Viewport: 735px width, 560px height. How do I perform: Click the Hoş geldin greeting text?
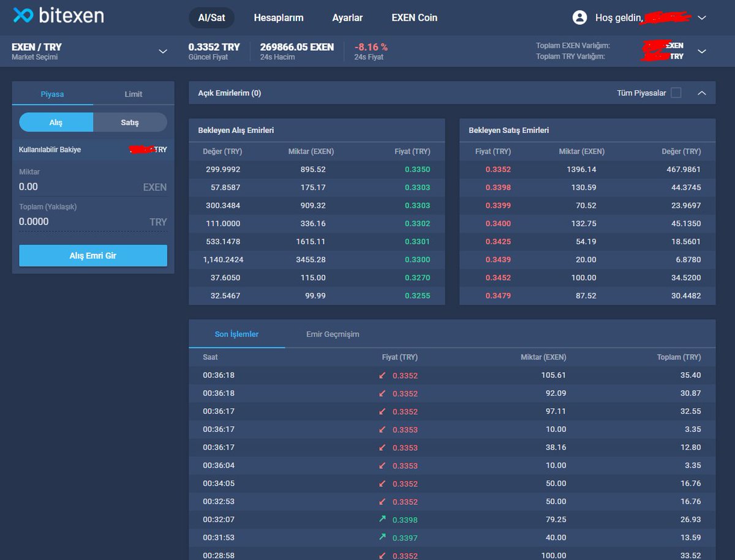[619, 18]
